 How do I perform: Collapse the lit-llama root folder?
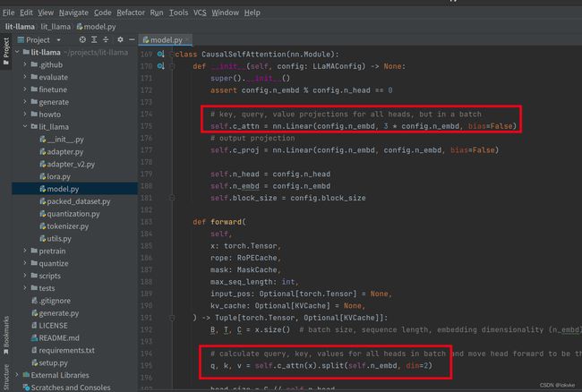coord(17,52)
